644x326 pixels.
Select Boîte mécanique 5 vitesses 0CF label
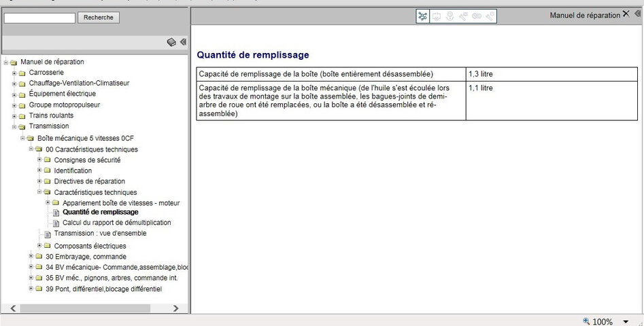(x=86, y=138)
